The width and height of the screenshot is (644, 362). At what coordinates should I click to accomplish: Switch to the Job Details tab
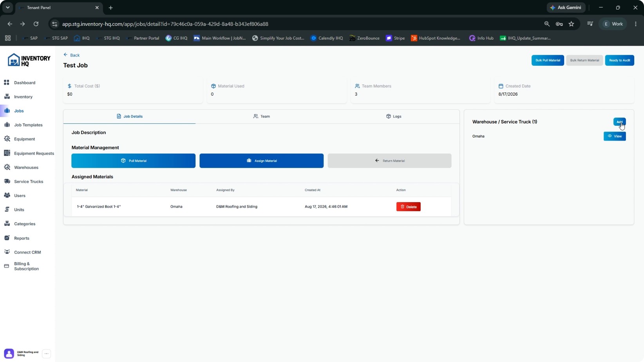[130, 116]
